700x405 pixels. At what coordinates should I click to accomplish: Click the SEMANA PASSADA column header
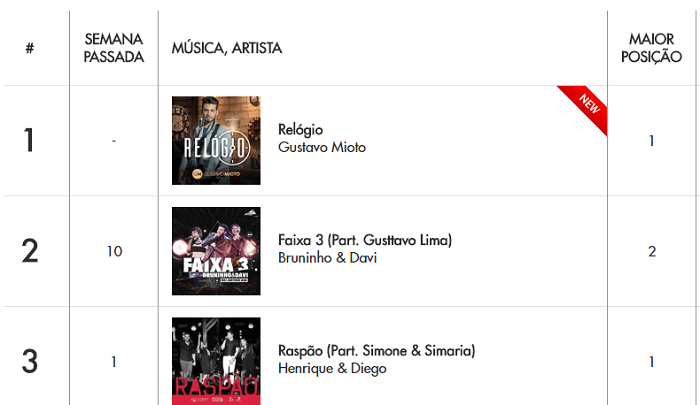coord(114,48)
